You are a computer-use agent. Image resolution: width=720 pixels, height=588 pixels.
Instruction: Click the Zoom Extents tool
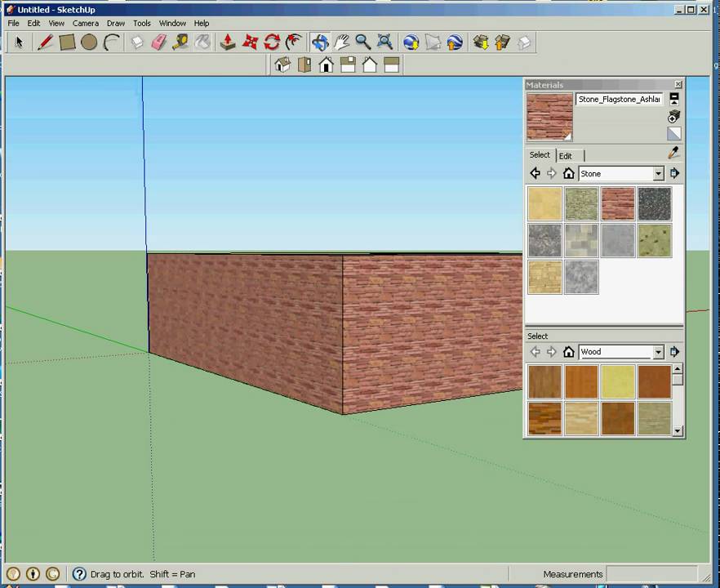(384, 42)
